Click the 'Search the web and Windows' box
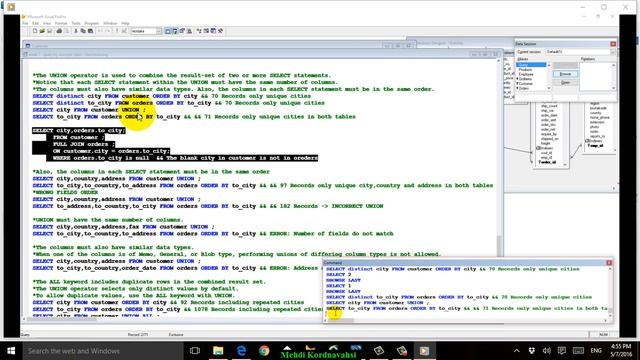 [x=102, y=351]
